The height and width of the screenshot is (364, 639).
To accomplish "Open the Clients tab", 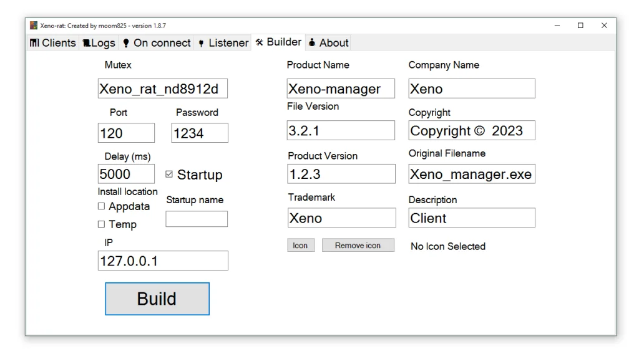I will click(53, 43).
